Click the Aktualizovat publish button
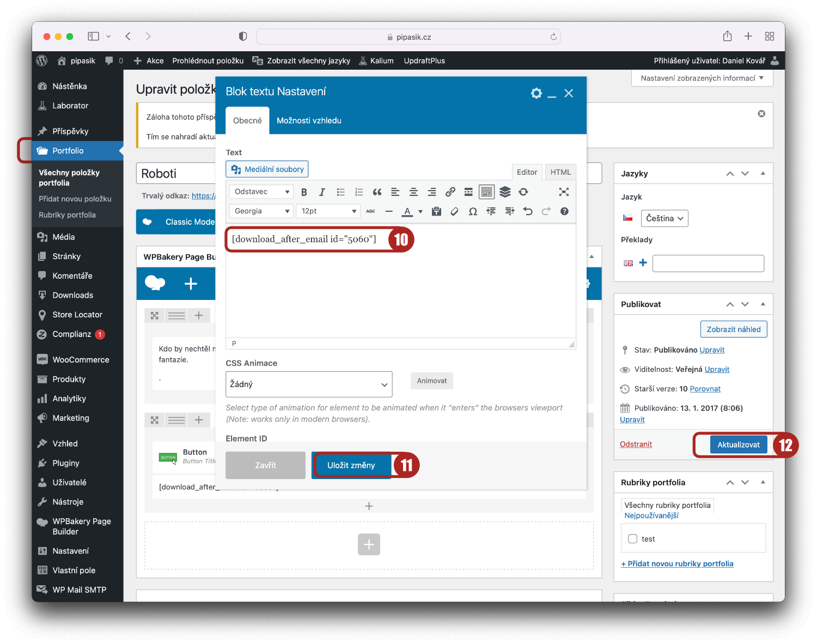The height and width of the screenshot is (644, 817). point(738,445)
